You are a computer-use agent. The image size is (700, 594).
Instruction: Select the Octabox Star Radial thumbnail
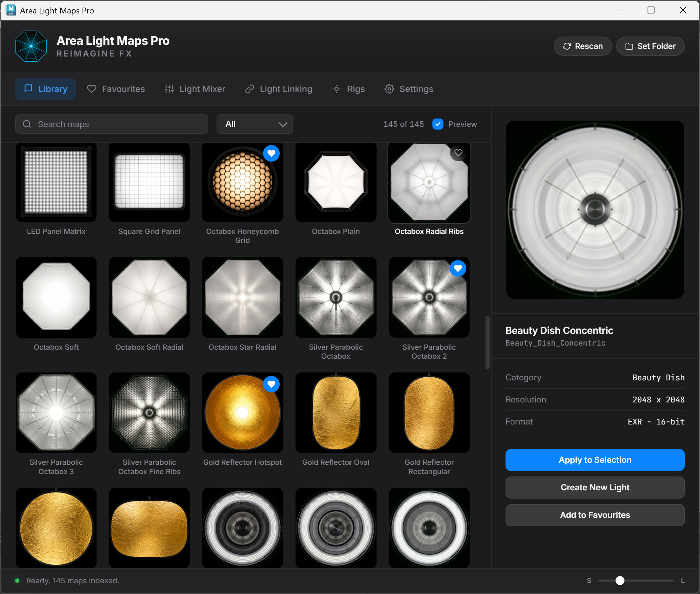coord(242,297)
